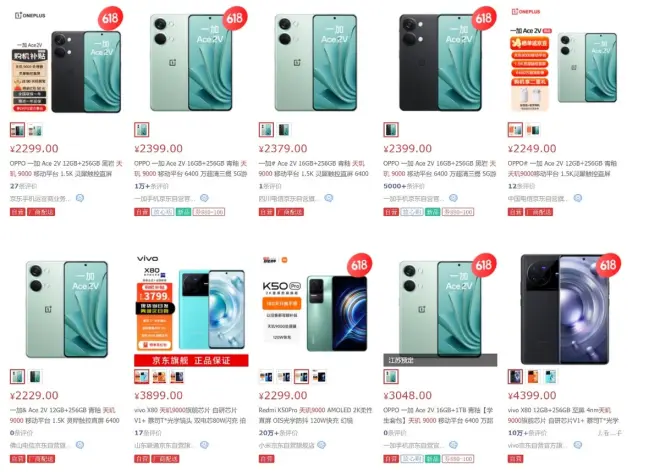Viewport: 660px width, 472px height.
Task: Open chat icon on Ace 2V listing with 1万+ reviews
Action: pyautogui.click(x=204, y=198)
